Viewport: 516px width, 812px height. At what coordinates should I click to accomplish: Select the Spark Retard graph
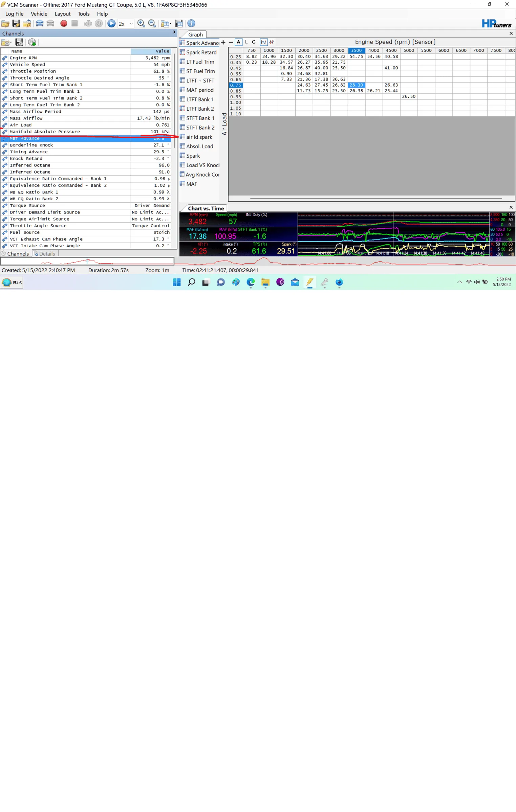[x=198, y=52]
